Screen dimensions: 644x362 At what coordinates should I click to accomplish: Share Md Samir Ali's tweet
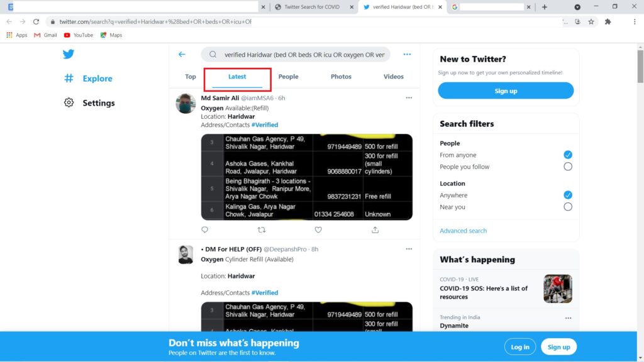tap(375, 230)
